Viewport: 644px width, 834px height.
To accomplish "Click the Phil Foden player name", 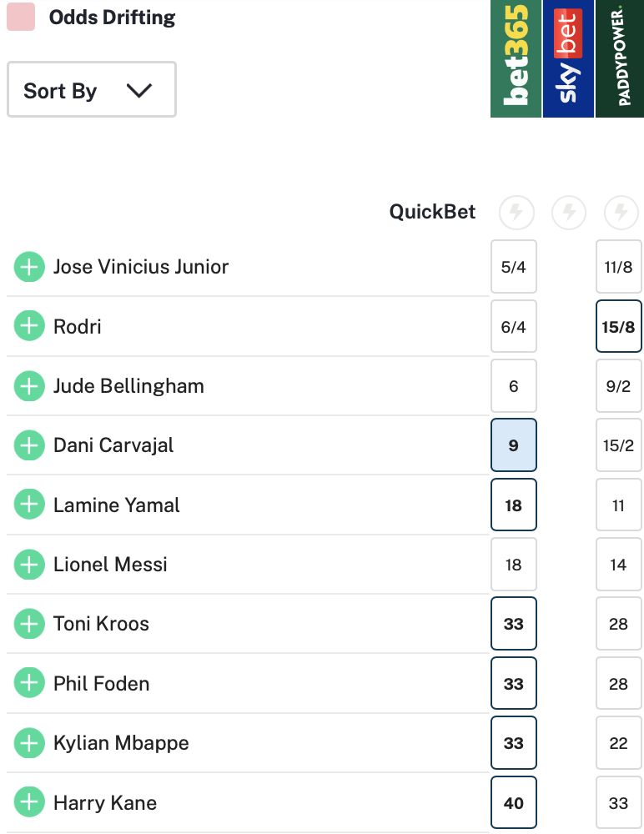I will [x=101, y=684].
